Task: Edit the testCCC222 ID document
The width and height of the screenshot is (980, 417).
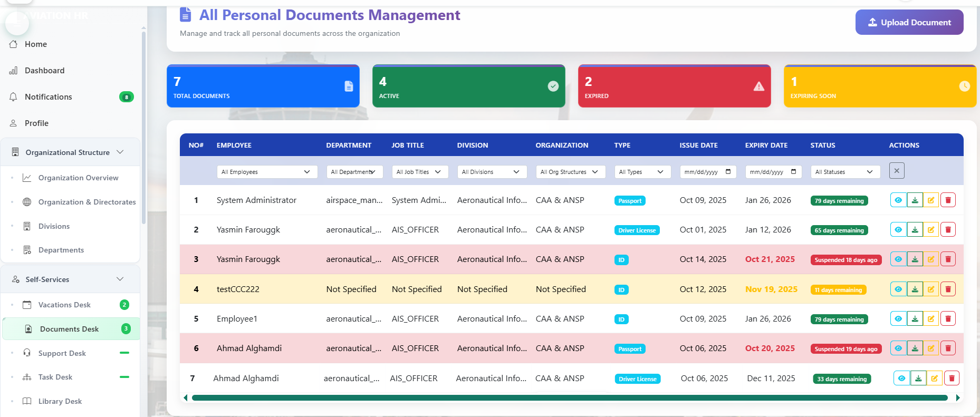Action: 931,289
